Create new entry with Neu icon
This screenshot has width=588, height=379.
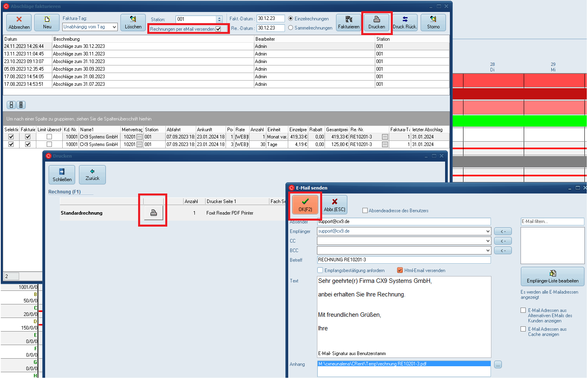[x=47, y=20]
